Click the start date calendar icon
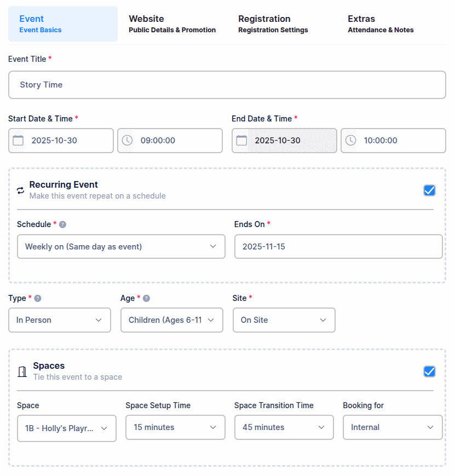Viewport: 455px width, 476px height. point(18,141)
